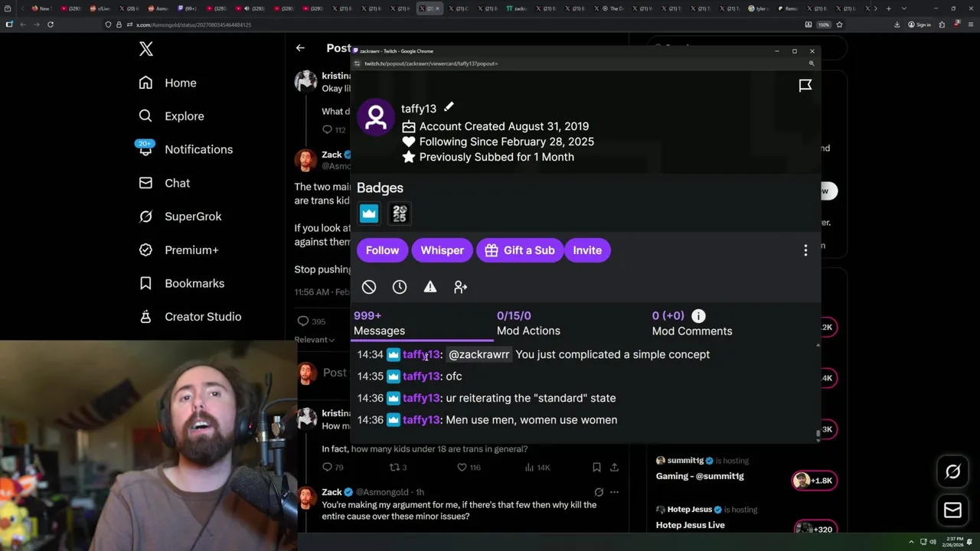Switch to the zackrawrr browser tab
The width and height of the screenshot is (980, 551).
pos(516,8)
